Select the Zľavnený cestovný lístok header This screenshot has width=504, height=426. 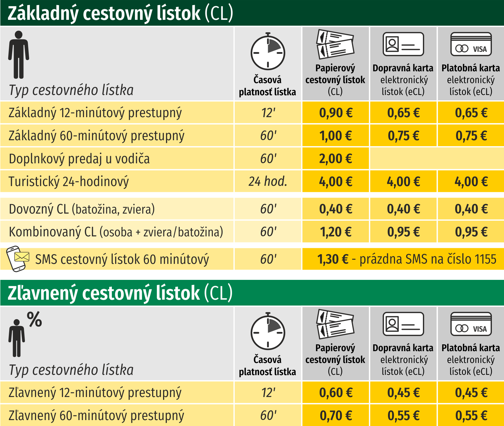coord(120,293)
